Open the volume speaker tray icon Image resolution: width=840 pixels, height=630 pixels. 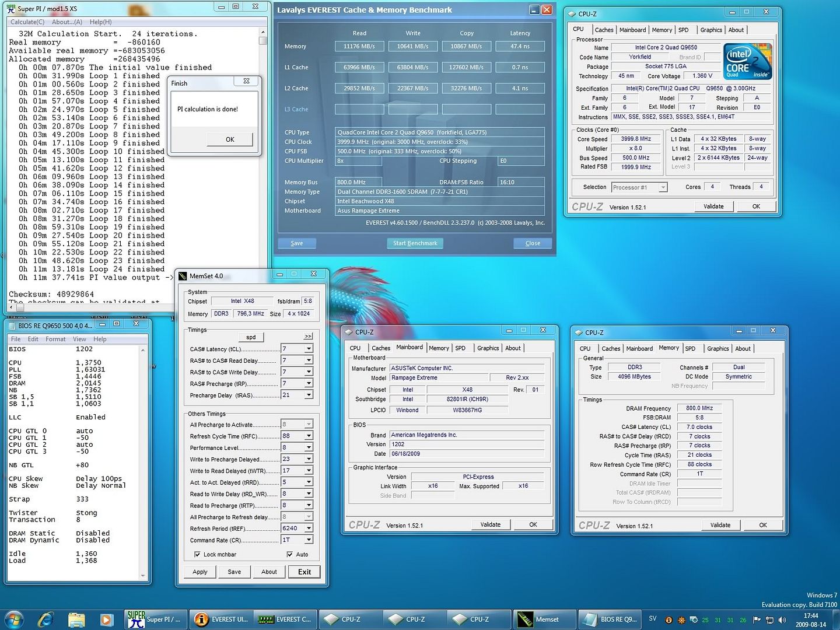click(782, 619)
